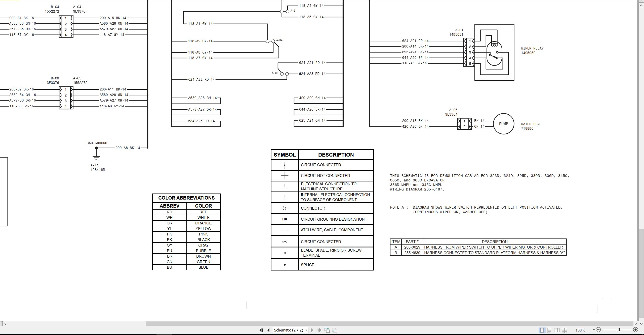Image resolution: width=644 pixels, height=335 pixels.
Task: Click connector label A-C6 3E3364
Action: (451, 112)
